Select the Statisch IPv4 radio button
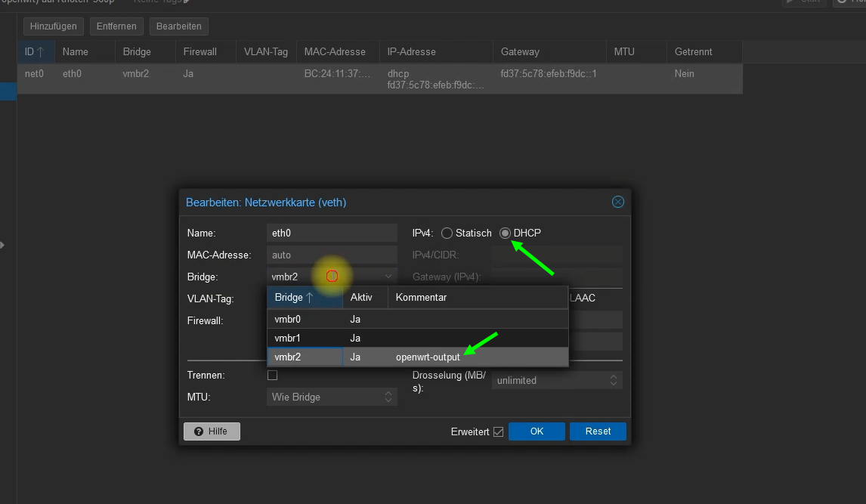866x504 pixels. coord(447,233)
